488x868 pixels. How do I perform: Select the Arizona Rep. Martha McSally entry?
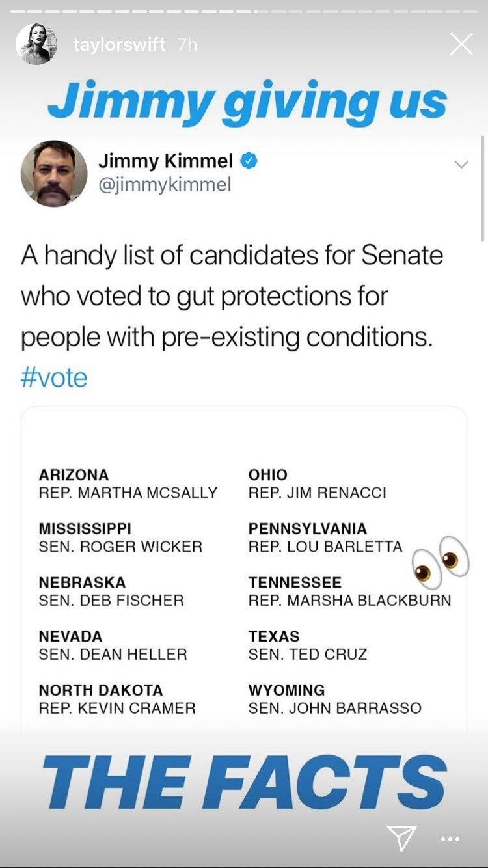[x=128, y=483]
